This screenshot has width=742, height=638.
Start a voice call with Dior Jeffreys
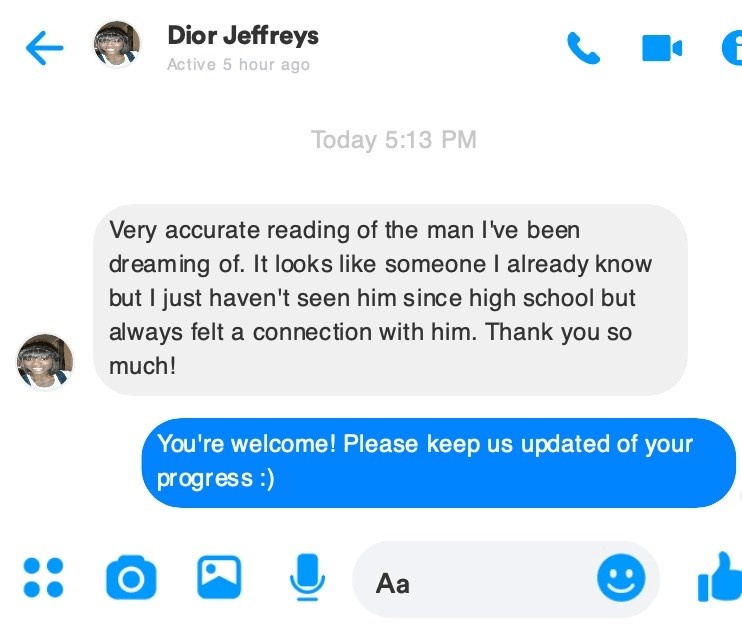point(583,48)
